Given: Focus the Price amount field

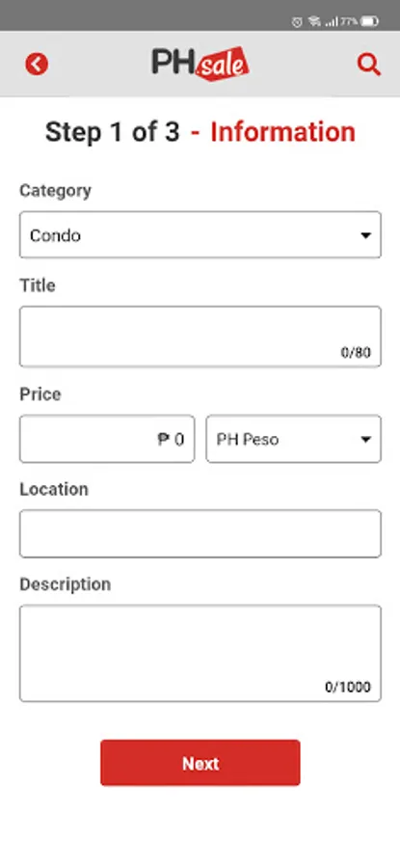Looking at the screenshot, I should point(107,439).
